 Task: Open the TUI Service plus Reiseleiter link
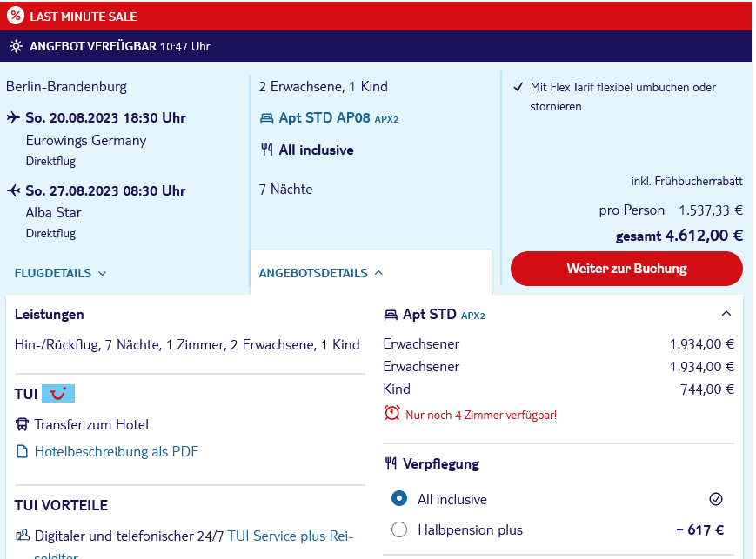(291, 536)
